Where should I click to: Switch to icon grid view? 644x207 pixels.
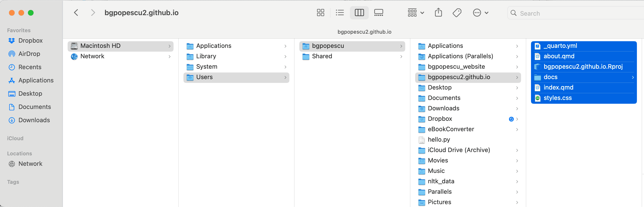coord(320,13)
